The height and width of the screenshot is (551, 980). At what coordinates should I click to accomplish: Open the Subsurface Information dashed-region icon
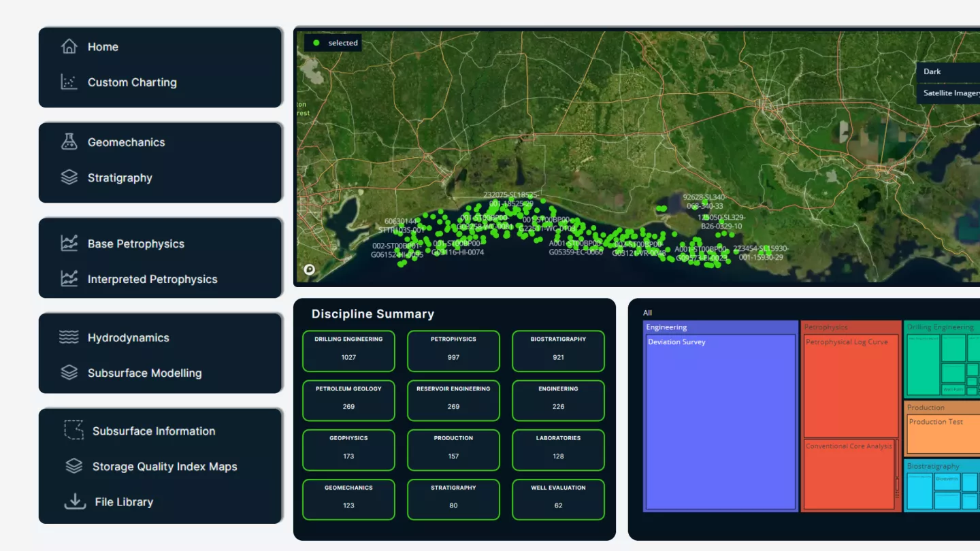[73, 431]
